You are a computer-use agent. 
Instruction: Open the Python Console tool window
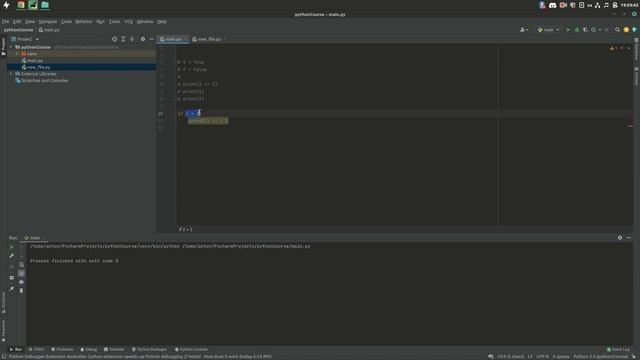coord(191,350)
